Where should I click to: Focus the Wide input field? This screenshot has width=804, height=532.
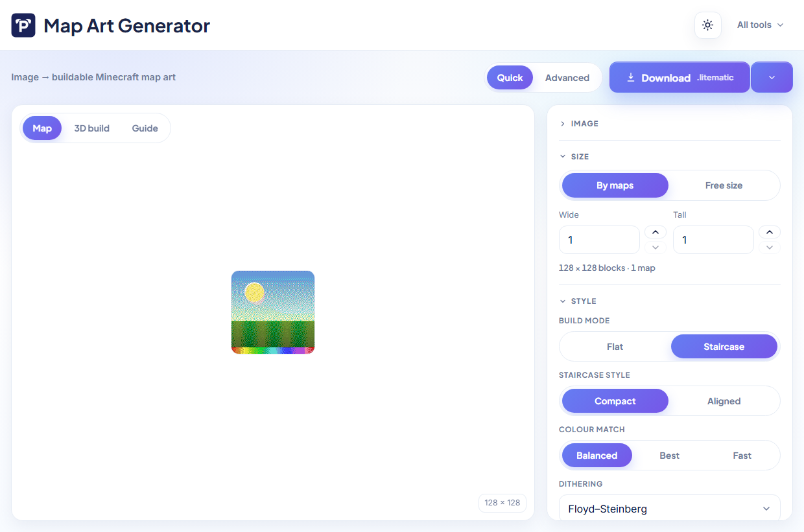pos(599,240)
